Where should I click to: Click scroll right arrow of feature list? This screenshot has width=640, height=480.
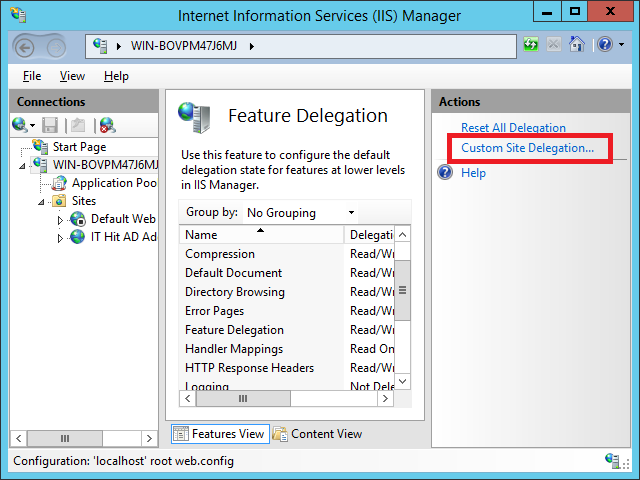[x=385, y=398]
